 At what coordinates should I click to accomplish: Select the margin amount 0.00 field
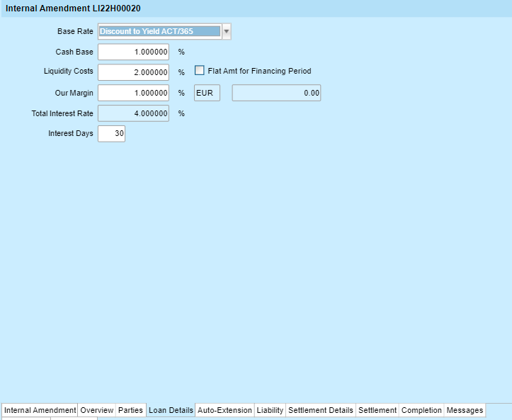tap(277, 93)
